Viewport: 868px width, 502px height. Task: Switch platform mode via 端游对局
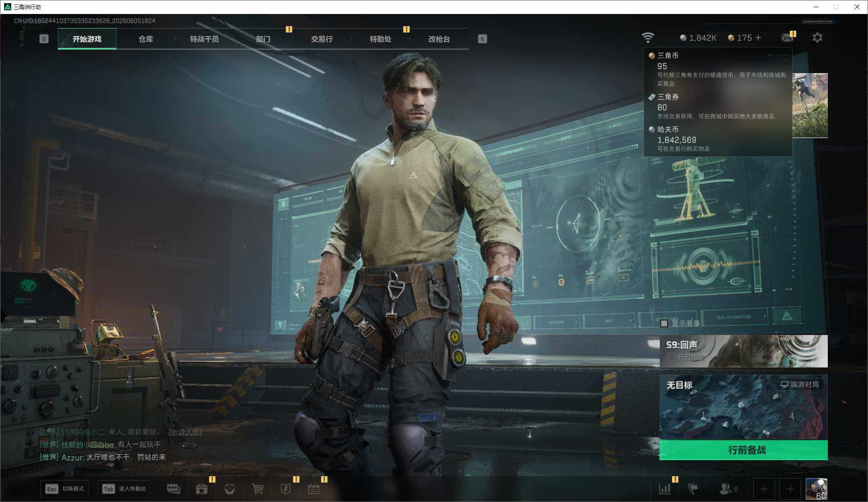click(x=800, y=385)
